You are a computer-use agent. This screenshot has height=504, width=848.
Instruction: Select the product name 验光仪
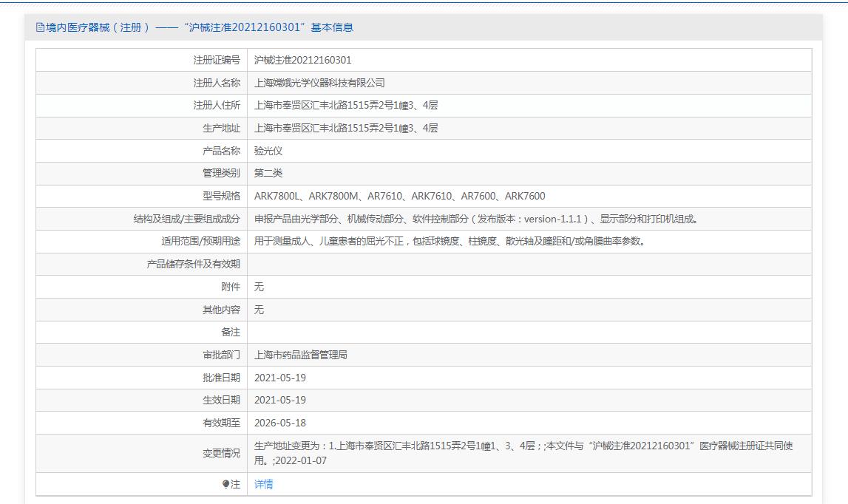[268, 151]
